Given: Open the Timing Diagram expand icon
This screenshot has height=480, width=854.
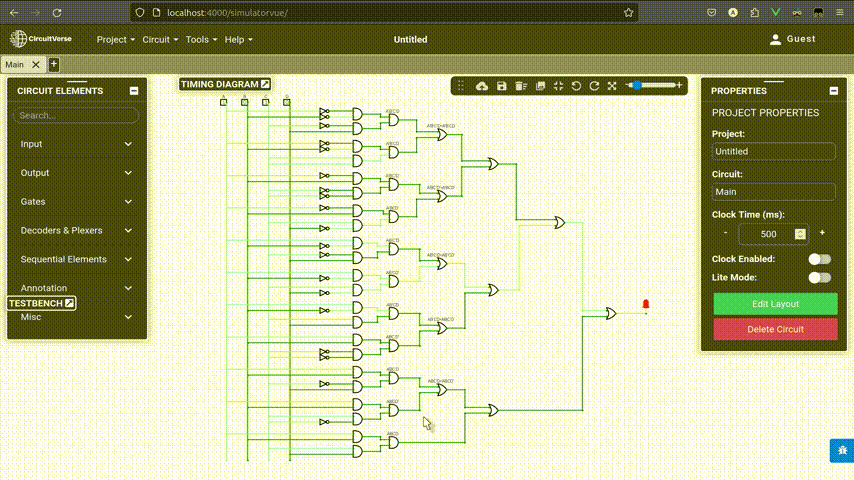Looking at the screenshot, I should [x=265, y=84].
